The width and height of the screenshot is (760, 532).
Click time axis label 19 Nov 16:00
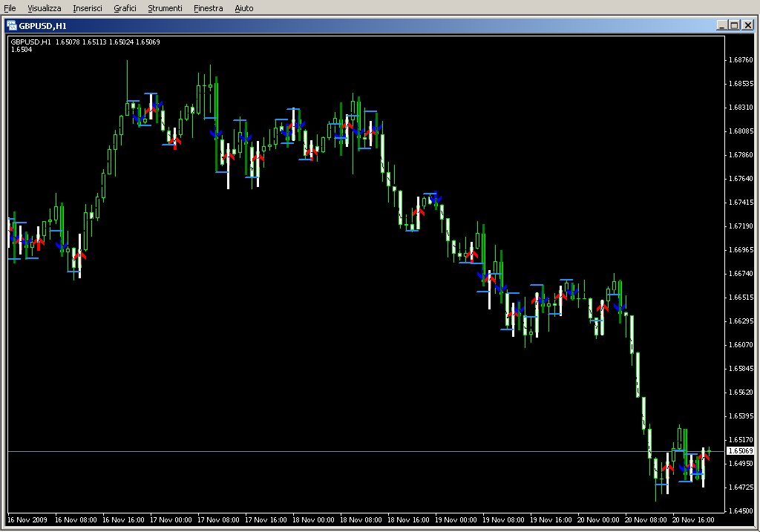point(551,520)
